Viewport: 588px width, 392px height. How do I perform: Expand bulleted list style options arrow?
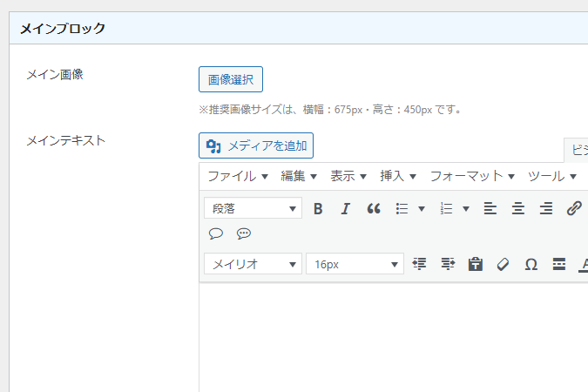click(422, 208)
